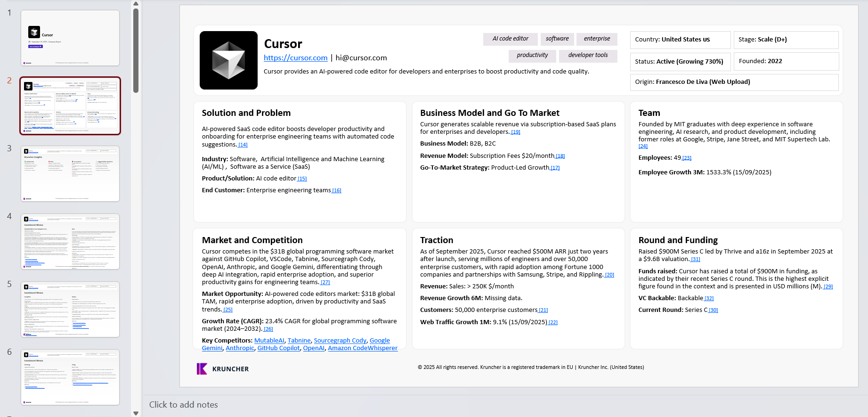
Task: Click the Traction section heading
Action: pos(437,240)
